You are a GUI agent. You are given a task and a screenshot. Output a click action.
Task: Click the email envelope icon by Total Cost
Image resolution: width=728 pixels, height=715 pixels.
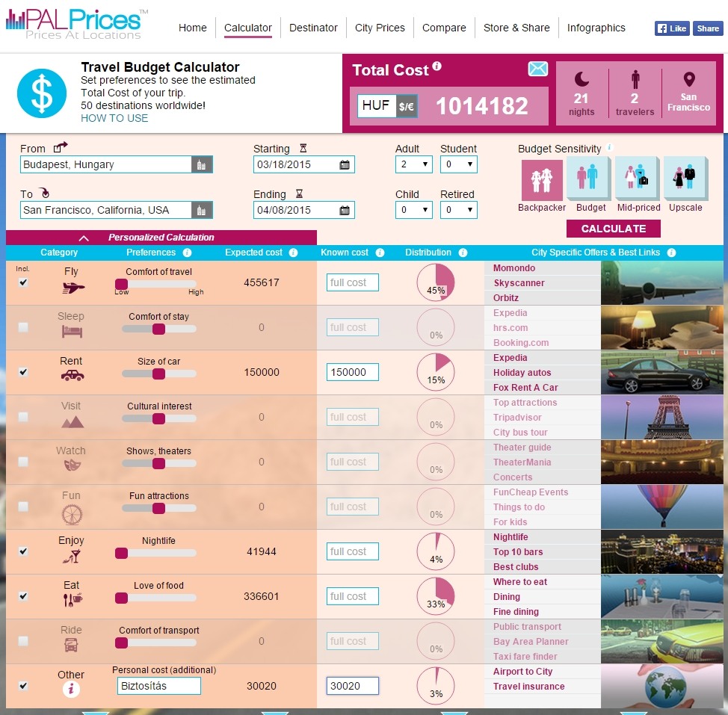(537, 69)
